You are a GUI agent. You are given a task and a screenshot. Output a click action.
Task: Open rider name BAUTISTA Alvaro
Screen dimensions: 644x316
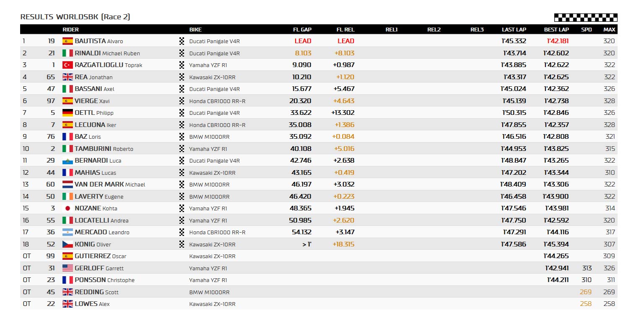pyautogui.click(x=99, y=41)
